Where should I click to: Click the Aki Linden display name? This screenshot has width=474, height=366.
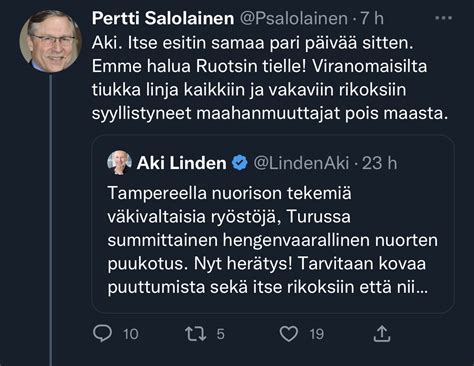(182, 163)
